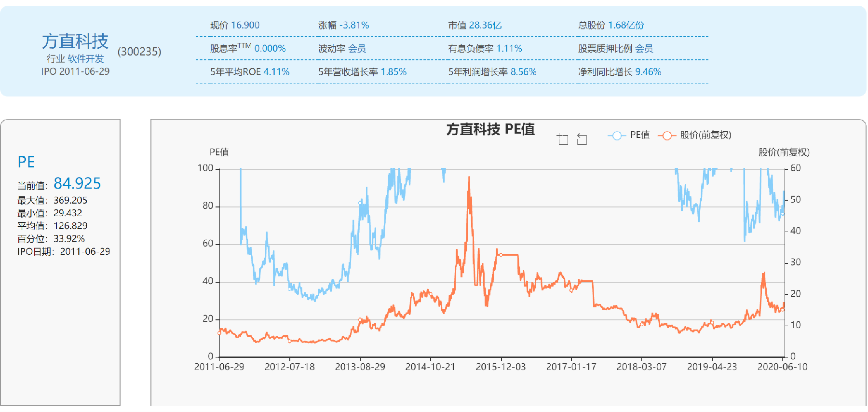
Task: Click the 2018-03-07 x-axis date label
Action: pos(641,367)
